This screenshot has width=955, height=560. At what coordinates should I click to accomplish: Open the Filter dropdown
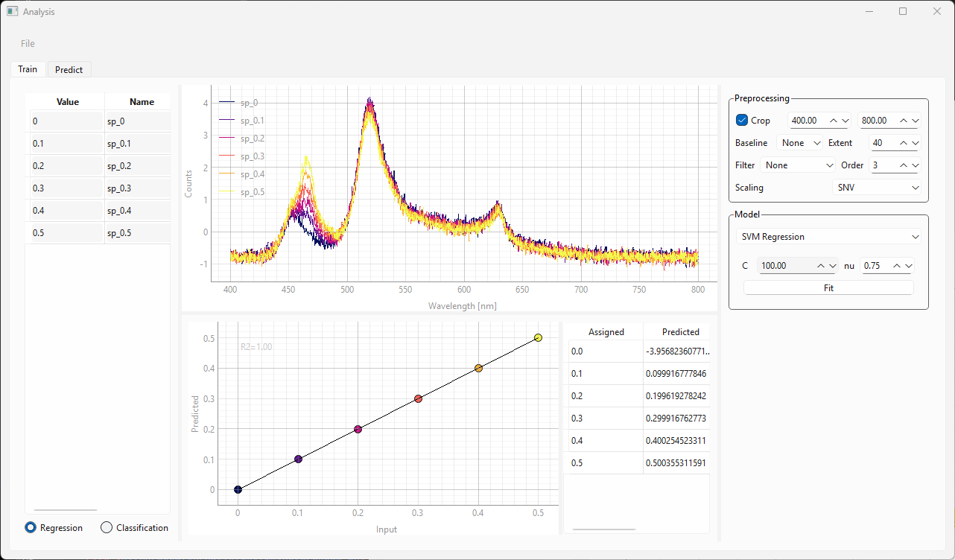(x=799, y=165)
